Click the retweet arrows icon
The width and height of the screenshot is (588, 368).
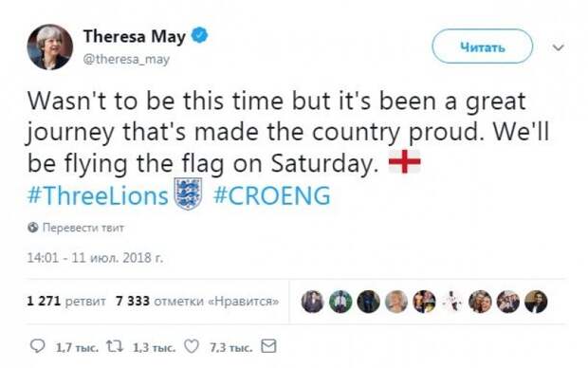point(115,346)
